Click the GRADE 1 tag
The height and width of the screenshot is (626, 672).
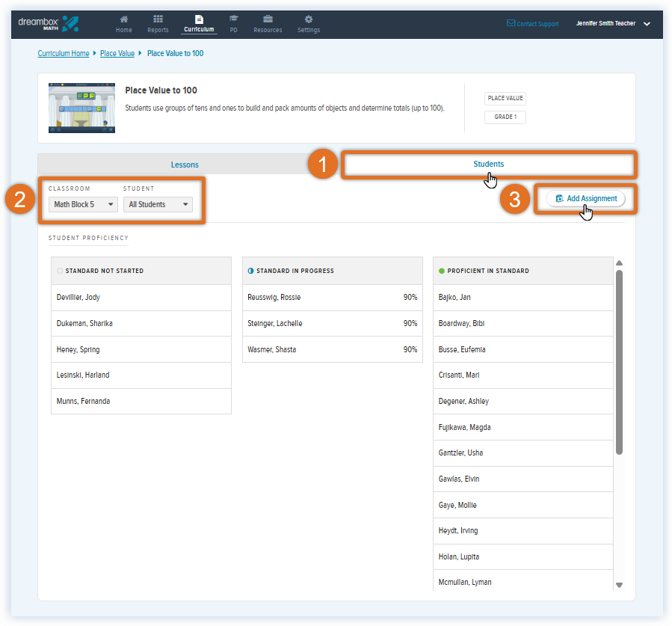[505, 117]
